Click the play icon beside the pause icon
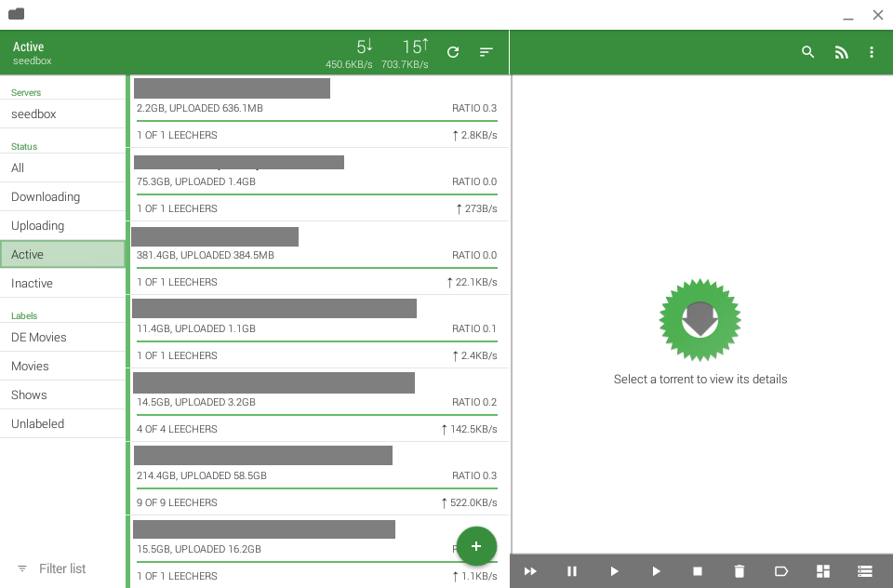The width and height of the screenshot is (893, 588). pos(614,571)
